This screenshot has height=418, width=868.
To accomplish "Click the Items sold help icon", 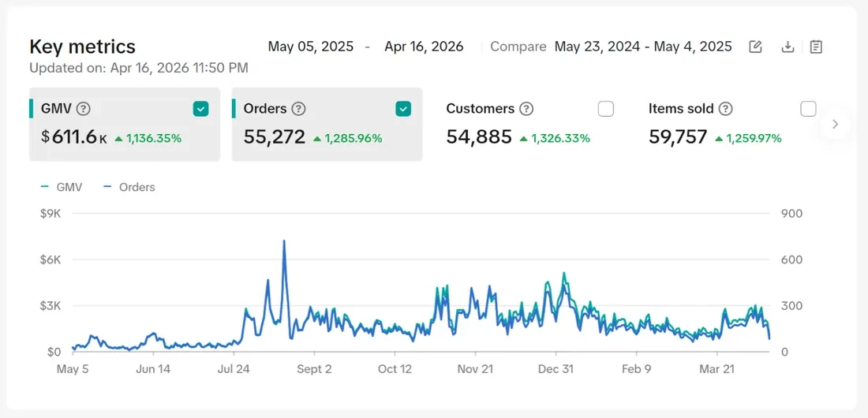I will 726,109.
